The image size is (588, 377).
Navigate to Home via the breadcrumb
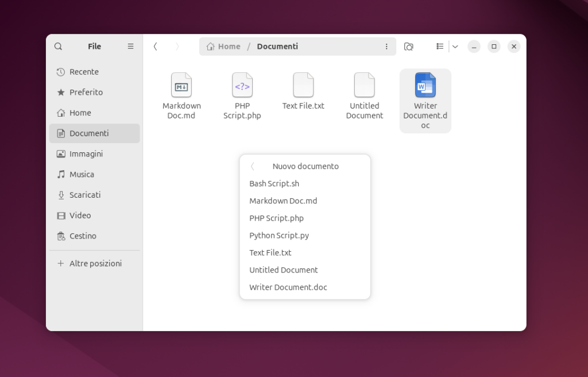(223, 47)
